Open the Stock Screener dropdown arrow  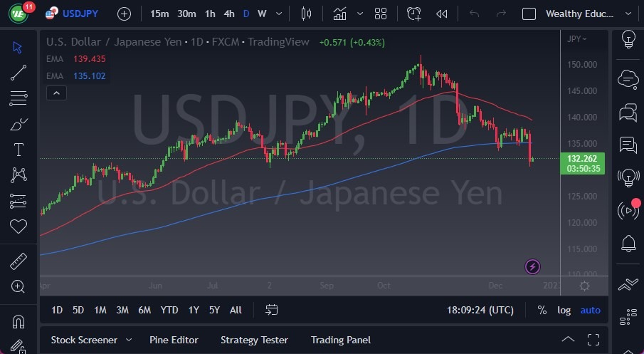tap(129, 340)
